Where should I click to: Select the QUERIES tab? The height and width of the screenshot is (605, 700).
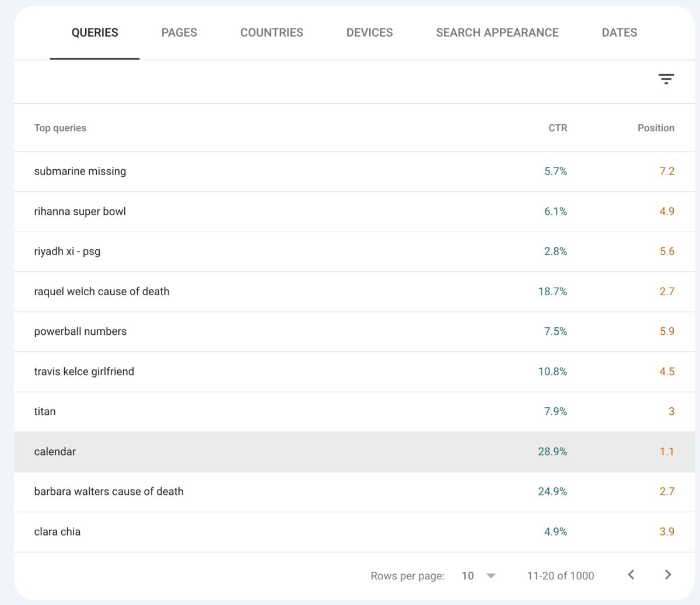coord(94,33)
